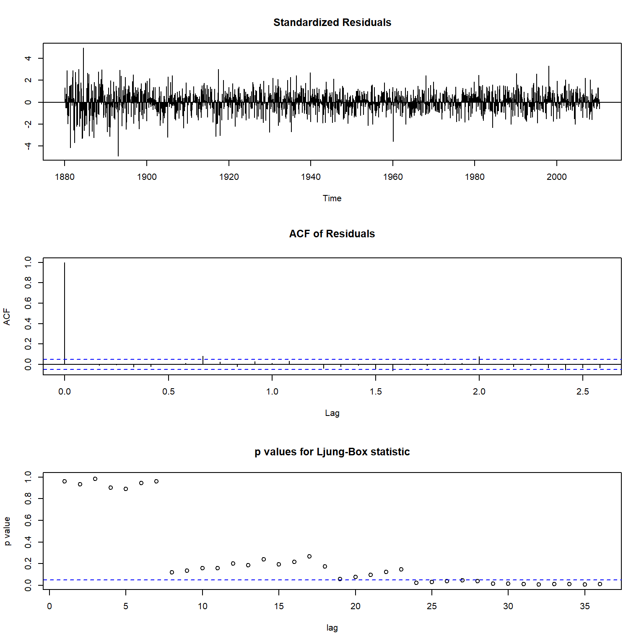The image size is (644, 644).
Task: Click the 1900 tick label on Time axis
Action: click(x=147, y=177)
